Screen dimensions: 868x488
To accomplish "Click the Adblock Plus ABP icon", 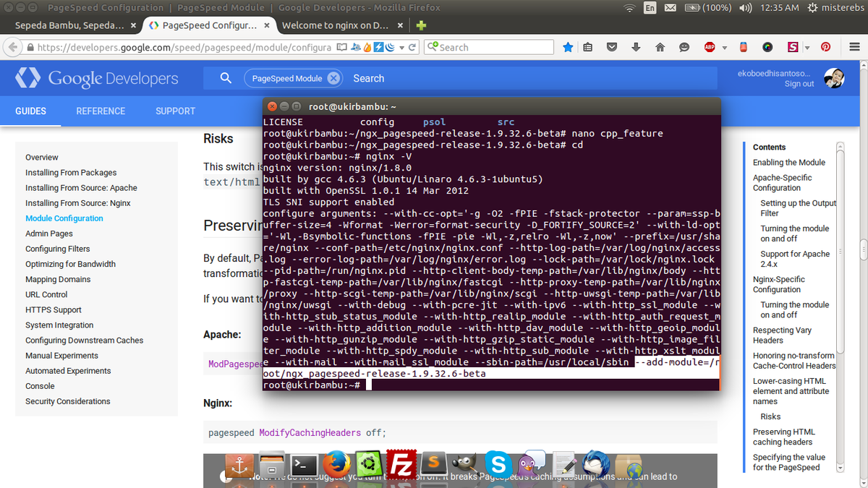I will coord(710,47).
